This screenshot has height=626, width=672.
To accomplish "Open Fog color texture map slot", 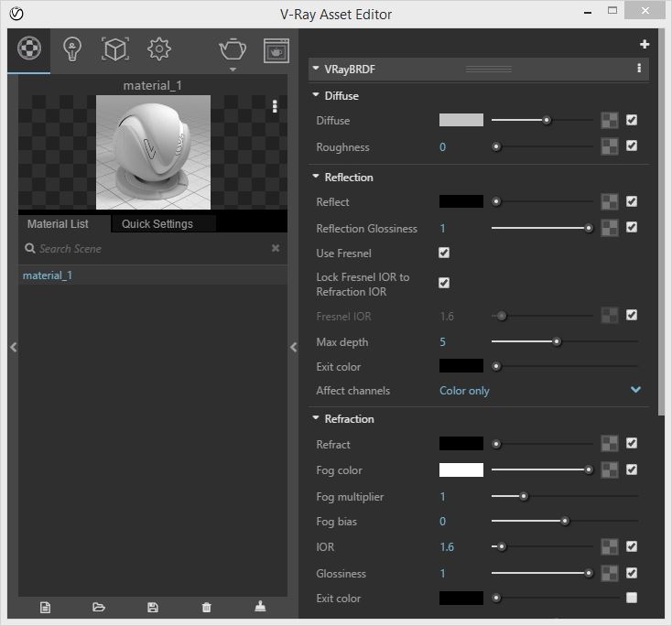I will tap(610, 470).
